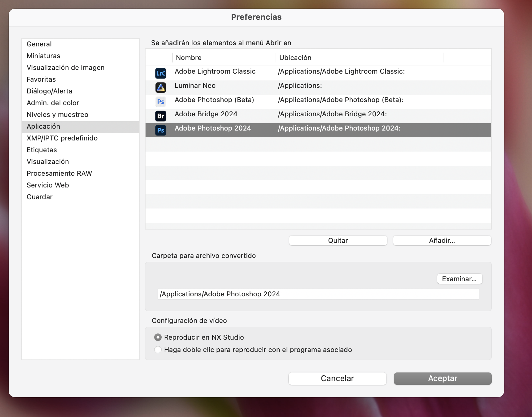Go to Guardar preferences
Viewport: 532px width, 417px height.
pos(81,197)
